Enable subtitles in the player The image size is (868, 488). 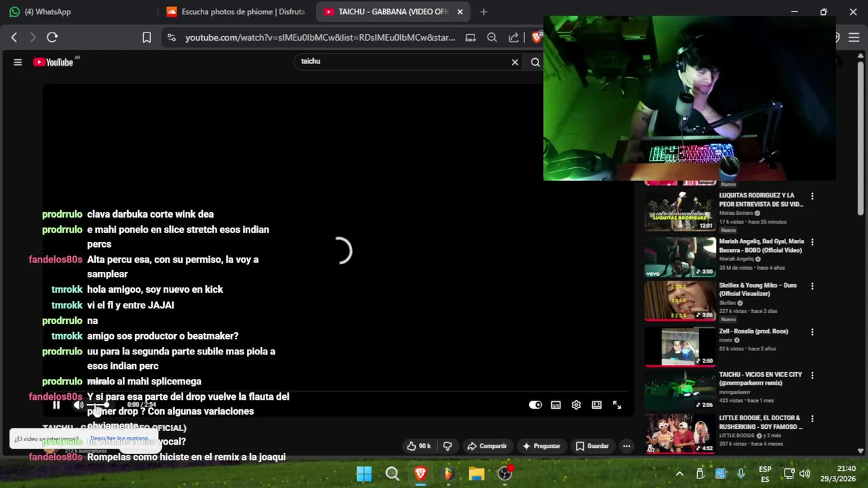coord(556,405)
